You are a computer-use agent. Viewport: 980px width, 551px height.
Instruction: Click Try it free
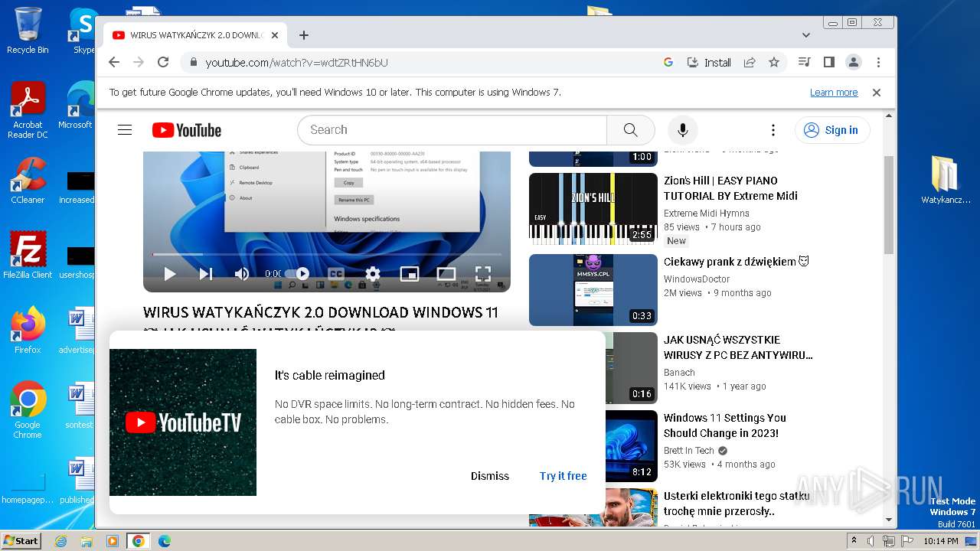(x=563, y=476)
